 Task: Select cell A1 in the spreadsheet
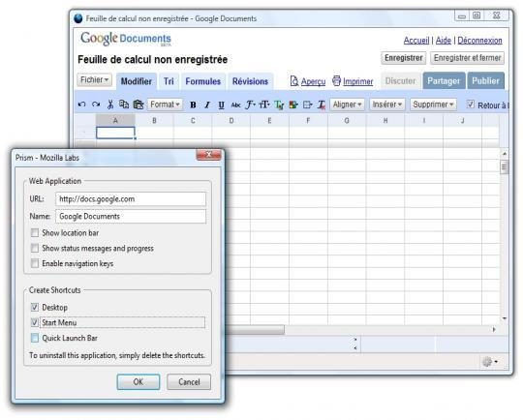point(115,133)
